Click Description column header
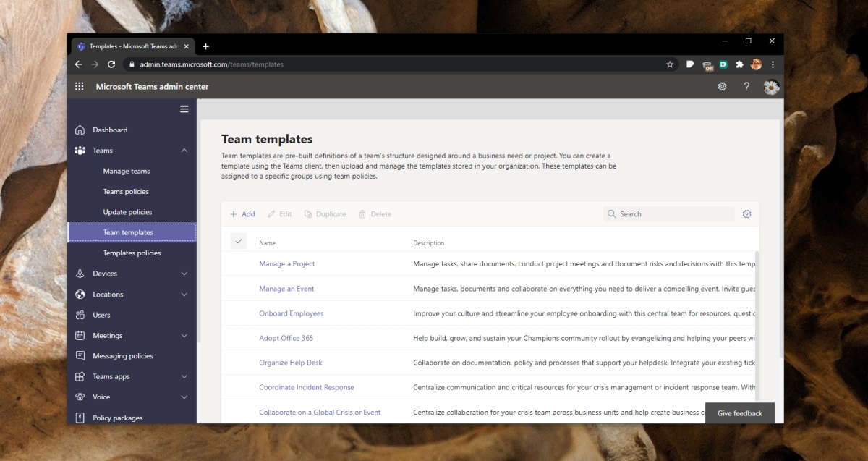The height and width of the screenshot is (461, 868). point(429,243)
